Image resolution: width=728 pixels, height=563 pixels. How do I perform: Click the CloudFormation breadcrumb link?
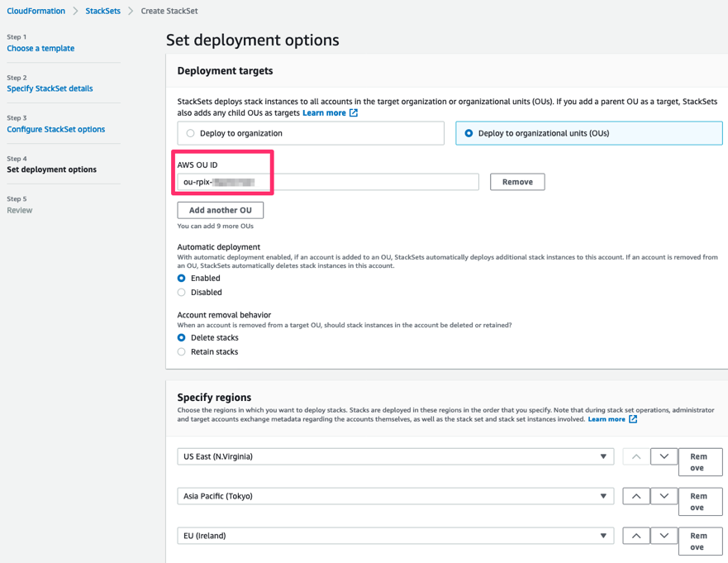[36, 11]
